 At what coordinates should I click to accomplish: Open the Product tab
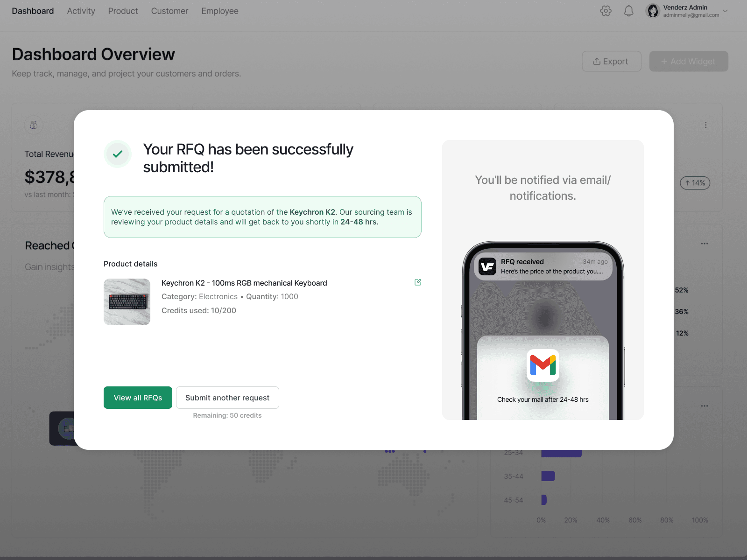123,11
